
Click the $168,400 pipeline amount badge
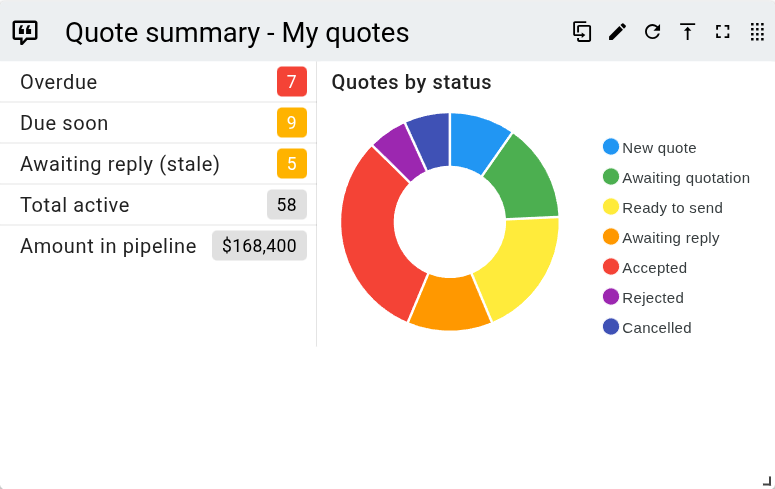259,246
